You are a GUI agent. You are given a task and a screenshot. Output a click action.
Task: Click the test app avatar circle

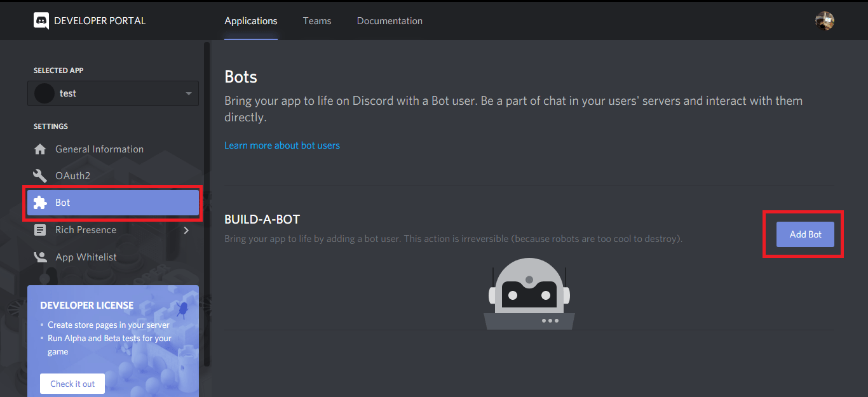[x=44, y=93]
